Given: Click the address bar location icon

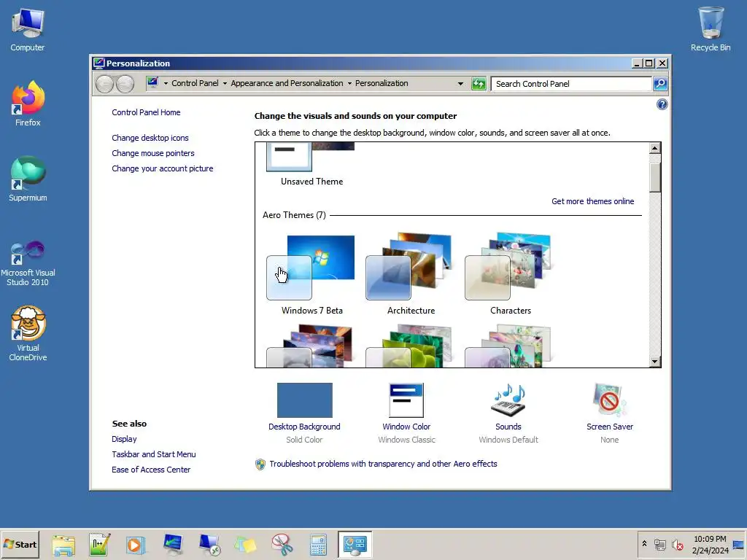Looking at the screenshot, I should [x=152, y=83].
